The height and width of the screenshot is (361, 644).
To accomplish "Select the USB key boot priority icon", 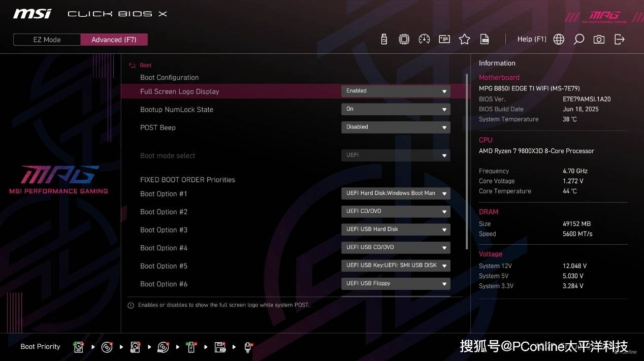I will [x=191, y=347].
